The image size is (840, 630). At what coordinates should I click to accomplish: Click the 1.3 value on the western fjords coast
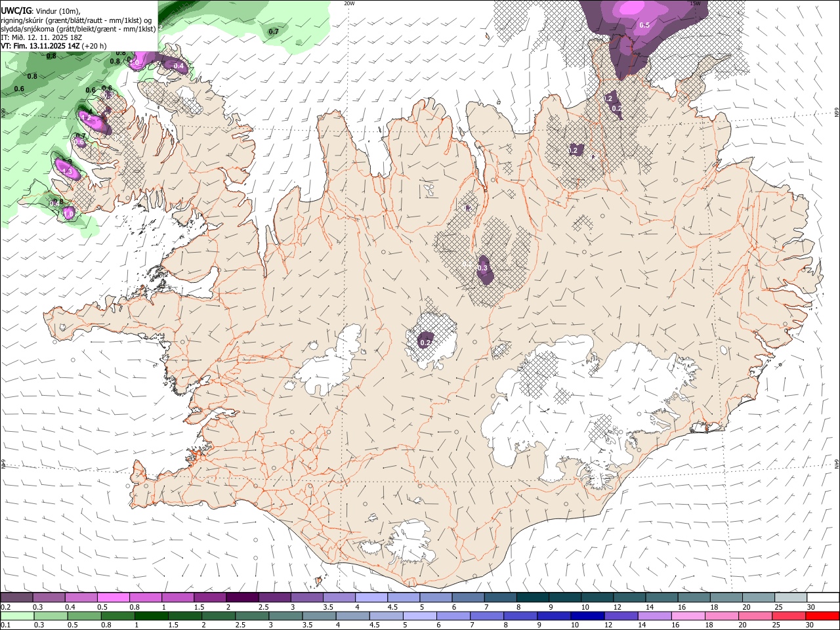(66, 171)
